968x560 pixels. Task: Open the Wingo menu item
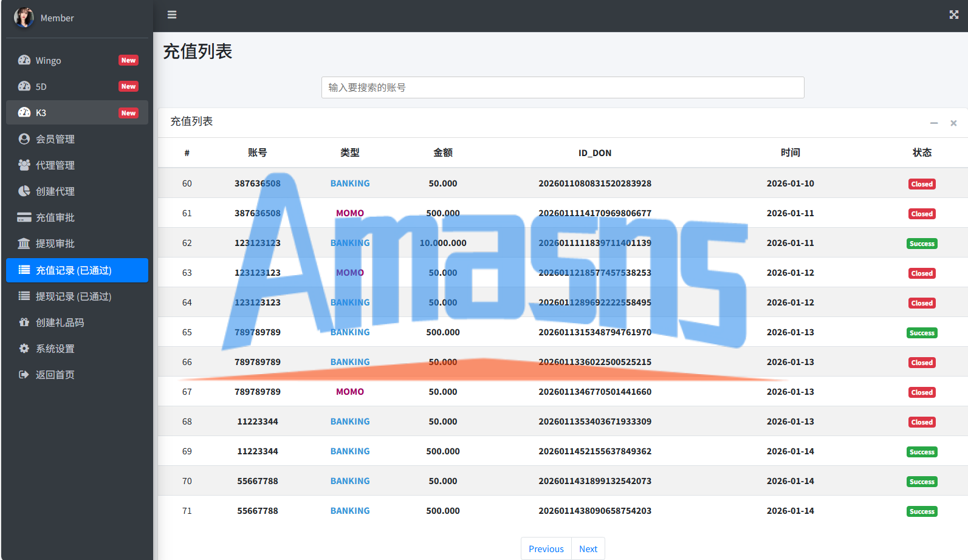tap(77, 60)
